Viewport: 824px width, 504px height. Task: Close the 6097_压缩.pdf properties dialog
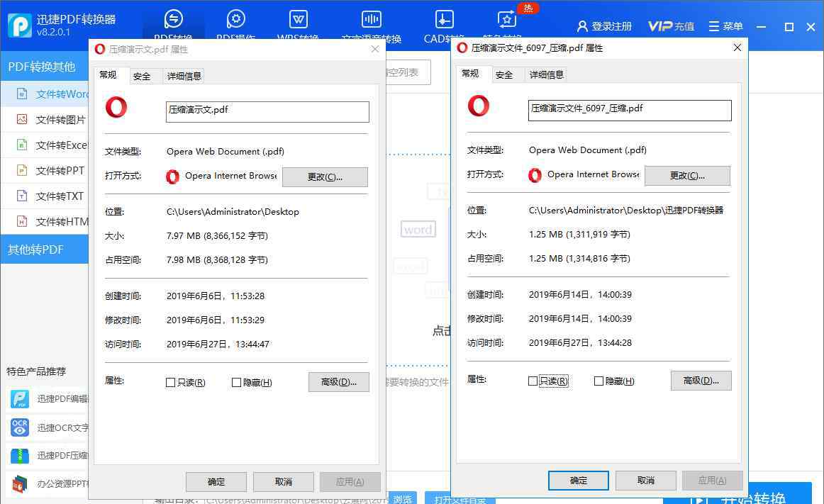737,47
